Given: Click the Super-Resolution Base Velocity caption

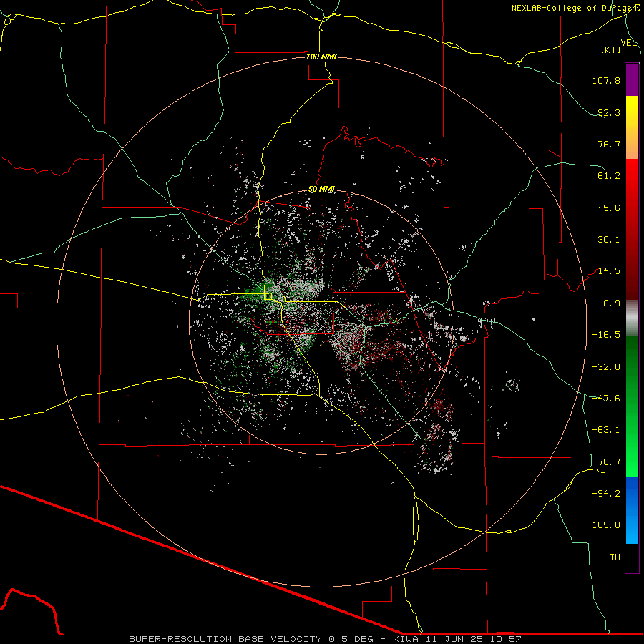Looking at the screenshot, I should coord(325,639).
